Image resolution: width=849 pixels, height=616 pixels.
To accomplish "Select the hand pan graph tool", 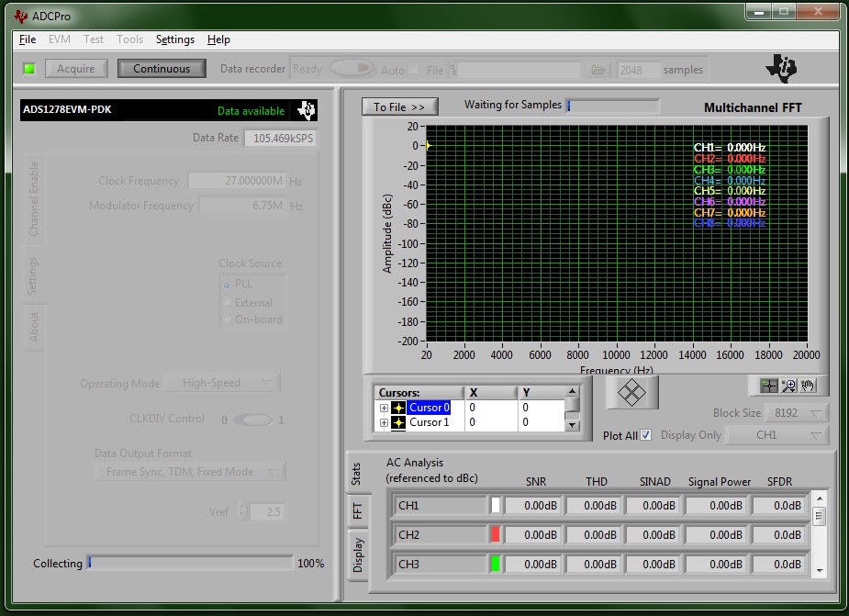I will 807,386.
